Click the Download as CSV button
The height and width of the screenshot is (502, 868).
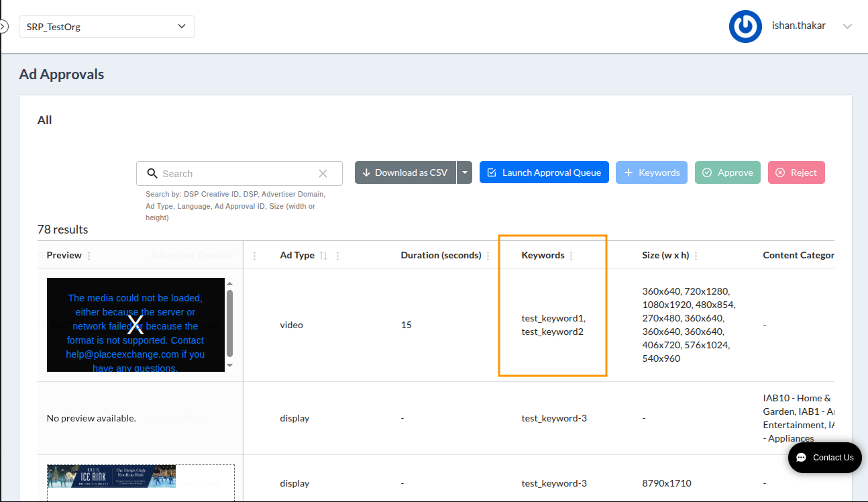(405, 172)
